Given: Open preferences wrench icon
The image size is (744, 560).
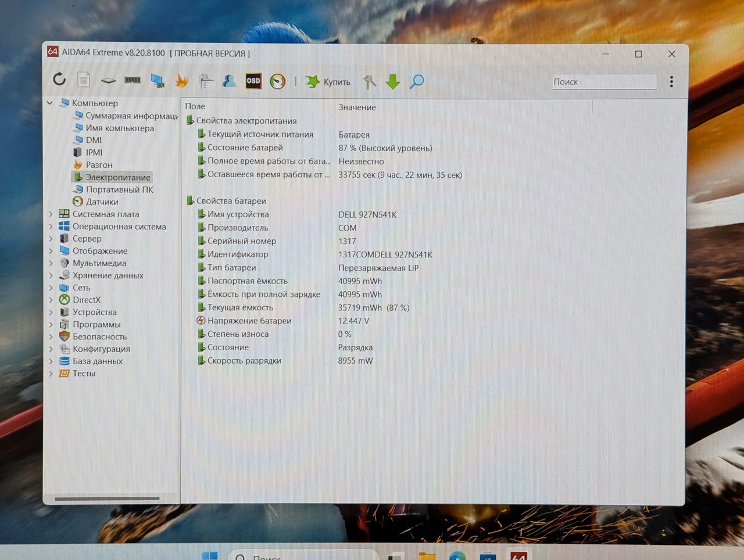Looking at the screenshot, I should 369,82.
